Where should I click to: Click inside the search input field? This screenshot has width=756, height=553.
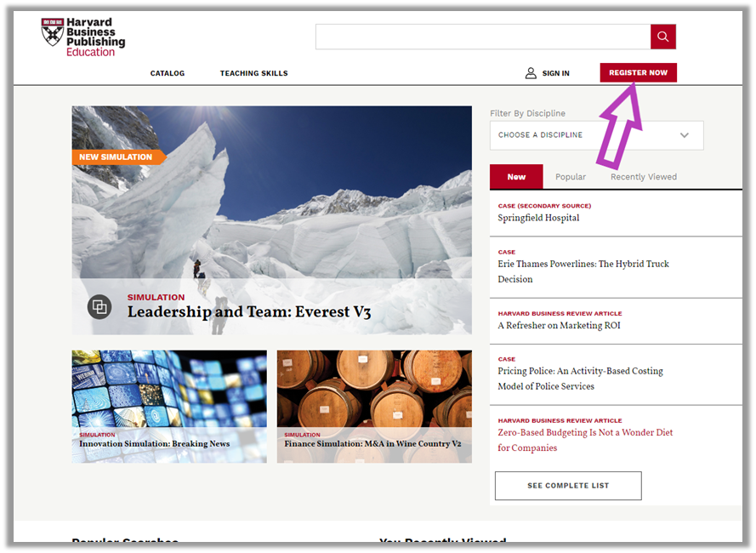pos(482,37)
